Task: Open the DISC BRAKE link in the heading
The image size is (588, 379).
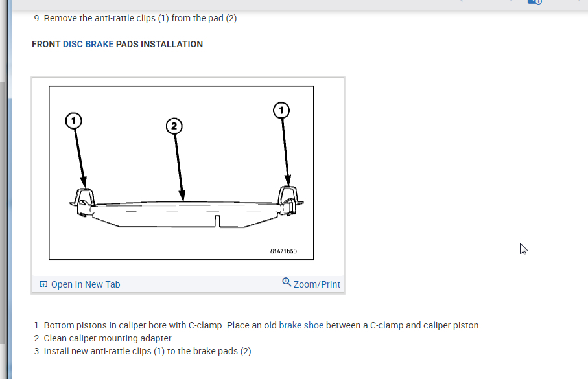Action: click(x=88, y=44)
